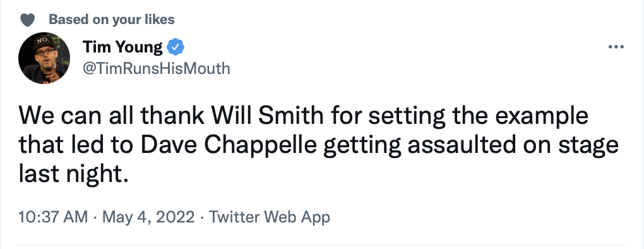The image size is (644, 249).
Task: Open the 10:37 AM timestamp link
Action: pyautogui.click(x=54, y=217)
